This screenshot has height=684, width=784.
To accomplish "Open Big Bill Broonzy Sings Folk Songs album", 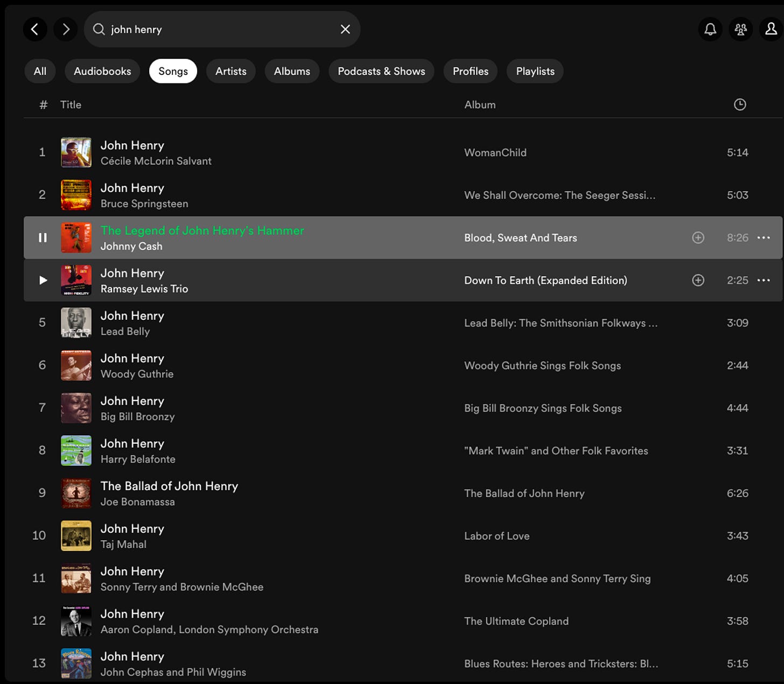I will [x=543, y=408].
